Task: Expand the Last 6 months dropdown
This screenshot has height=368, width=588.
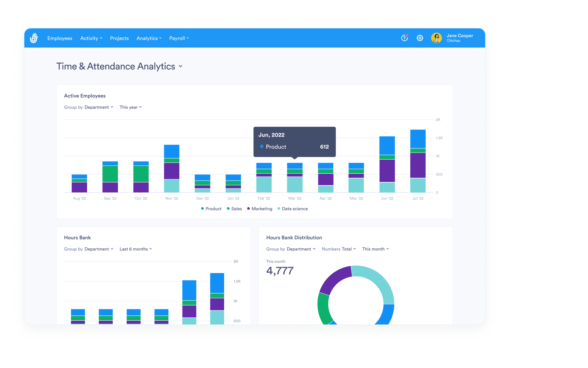Action: pyautogui.click(x=135, y=249)
